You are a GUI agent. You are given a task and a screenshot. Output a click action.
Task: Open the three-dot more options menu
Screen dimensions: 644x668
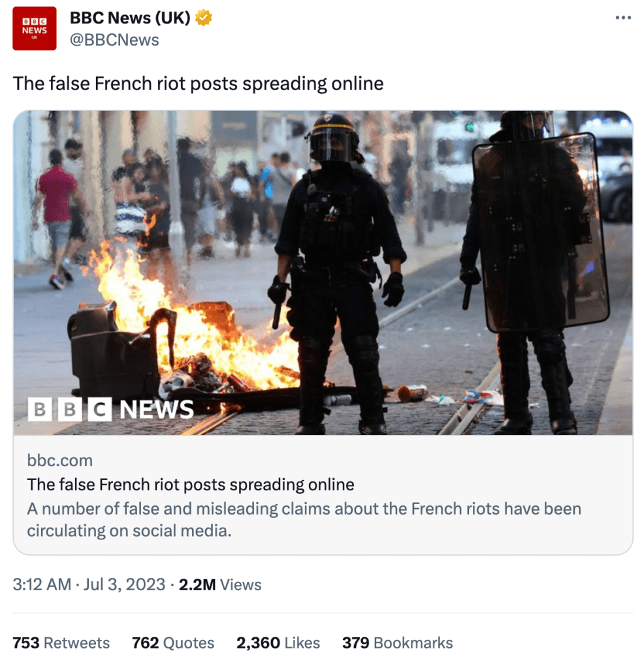(622, 18)
